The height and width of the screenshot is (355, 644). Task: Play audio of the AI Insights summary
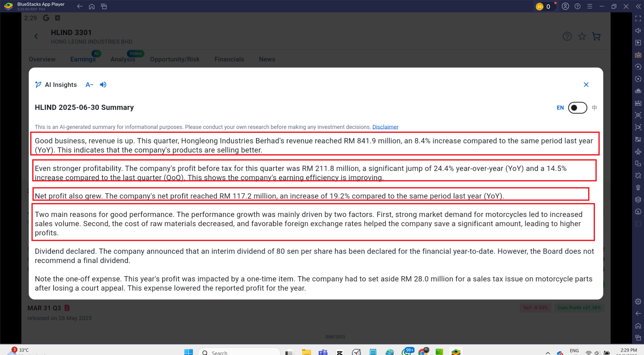click(103, 85)
